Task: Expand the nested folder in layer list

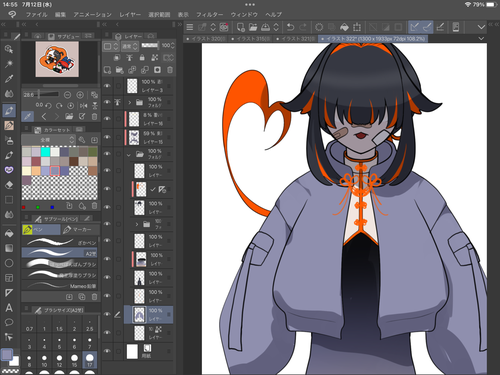Action: (x=136, y=224)
